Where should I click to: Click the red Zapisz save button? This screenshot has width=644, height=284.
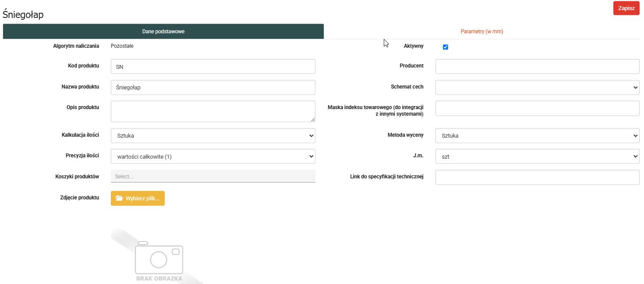[626, 8]
